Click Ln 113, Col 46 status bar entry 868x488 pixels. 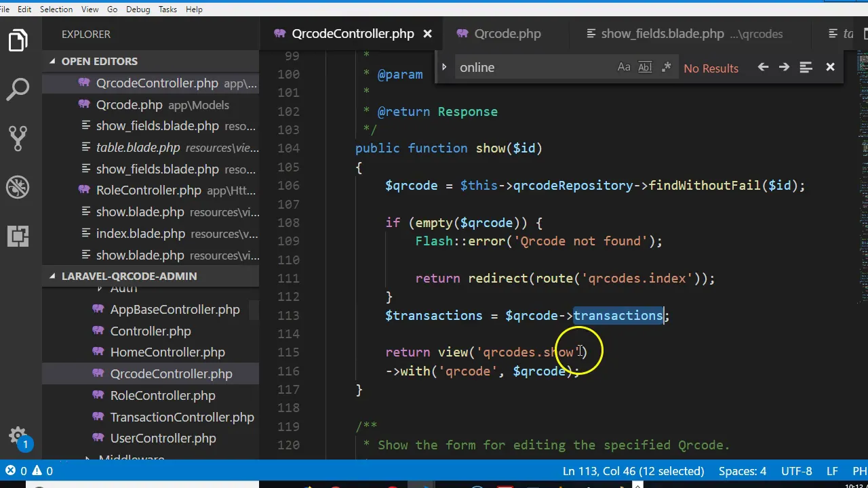(633, 471)
